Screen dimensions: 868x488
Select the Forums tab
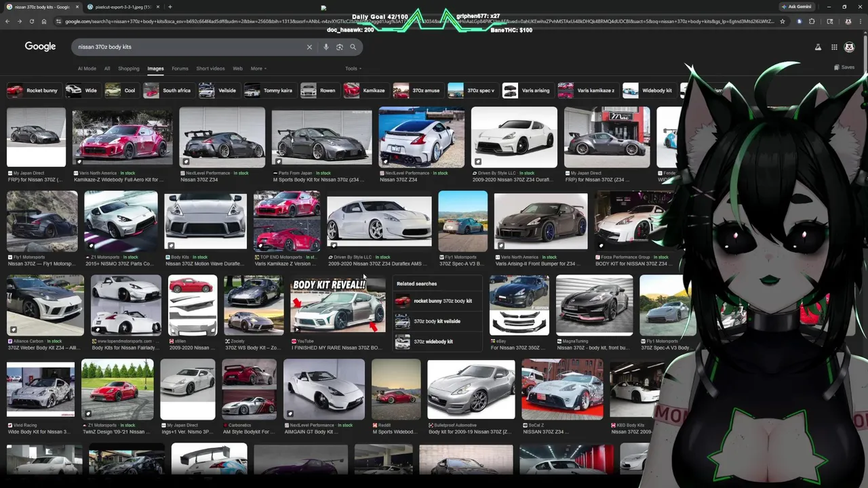[180, 68]
